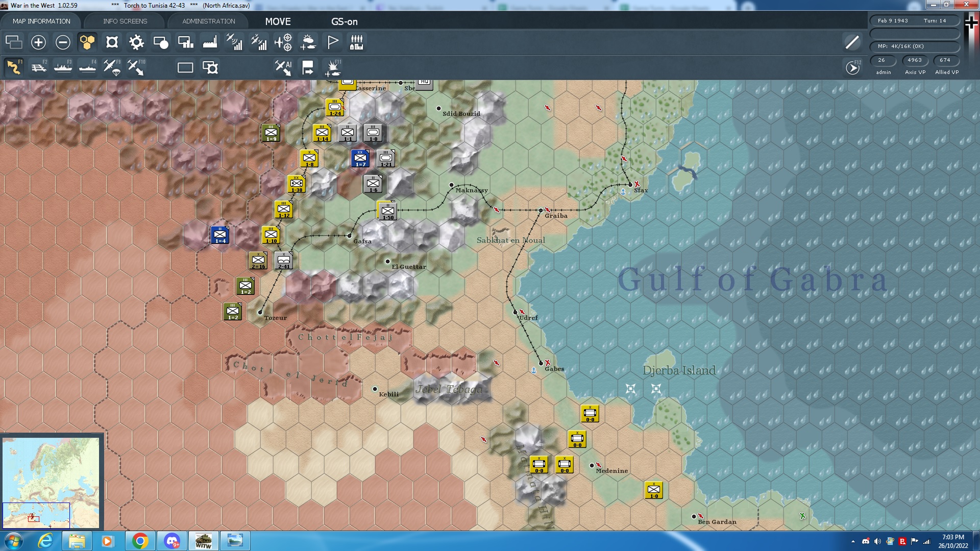Zoom out with the minus icon
The width and height of the screenshot is (980, 551).
point(63,42)
